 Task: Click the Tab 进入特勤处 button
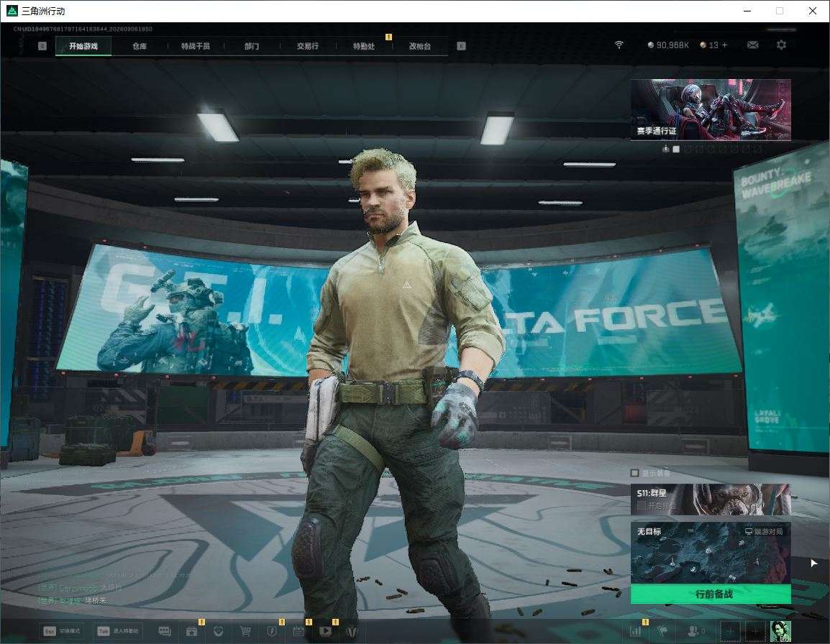(117, 631)
